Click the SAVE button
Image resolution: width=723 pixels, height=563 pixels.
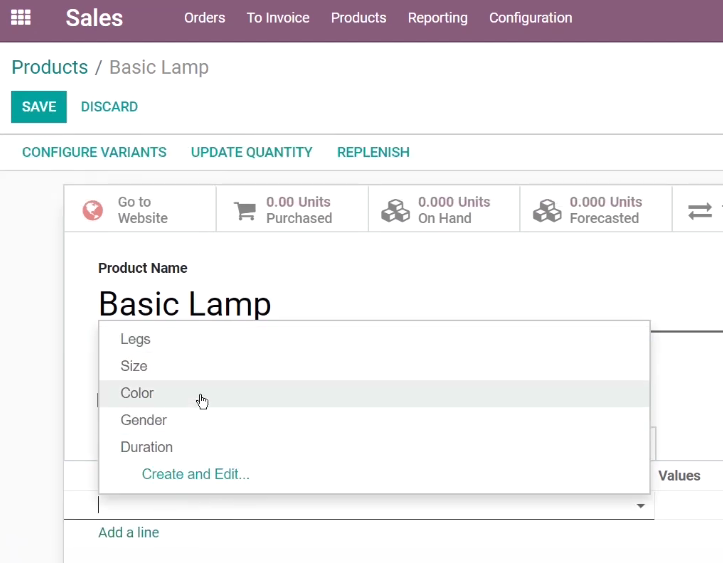39,107
